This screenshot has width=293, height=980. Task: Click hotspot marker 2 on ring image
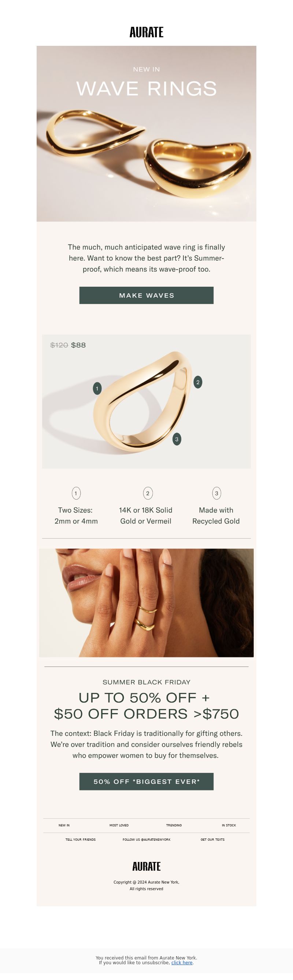coord(198,382)
